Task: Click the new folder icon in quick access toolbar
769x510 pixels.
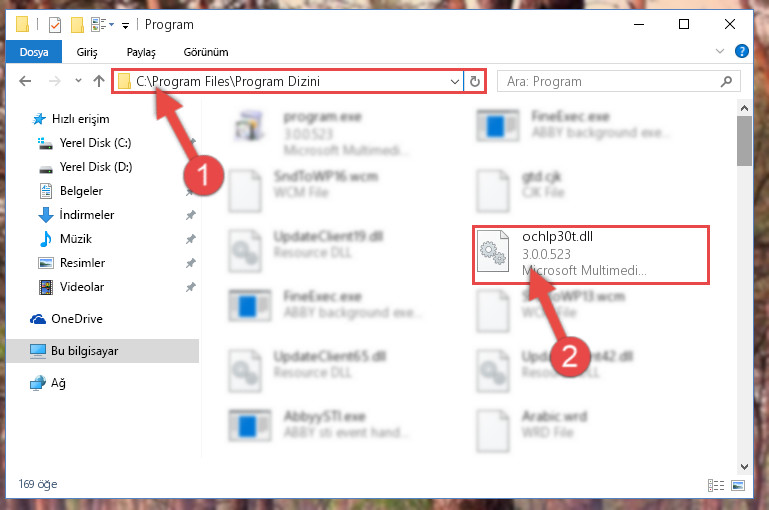Action: pyautogui.click(x=77, y=25)
